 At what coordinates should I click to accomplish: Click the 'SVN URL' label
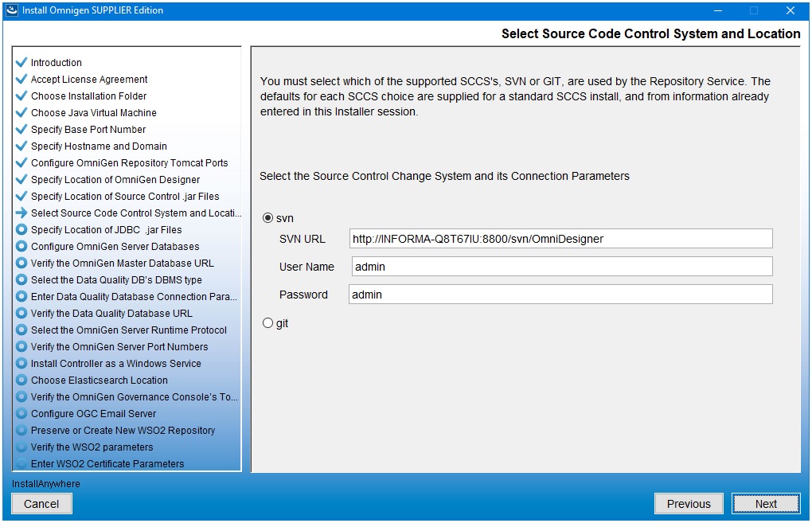point(303,239)
